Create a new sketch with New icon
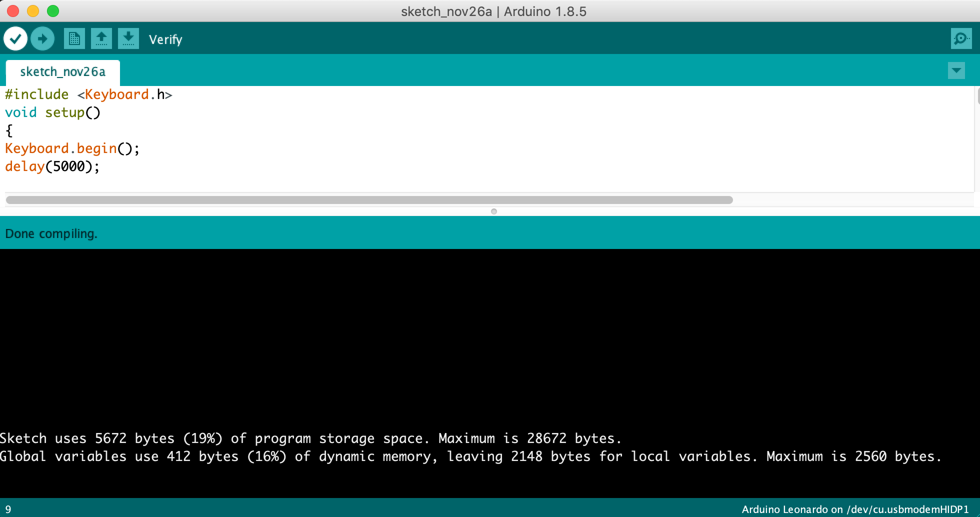The width and height of the screenshot is (980, 517). coord(74,38)
